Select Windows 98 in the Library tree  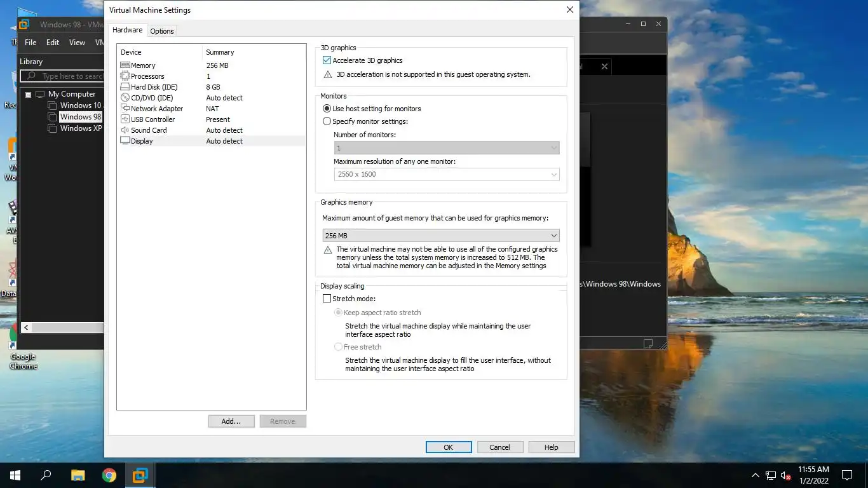(80, 117)
